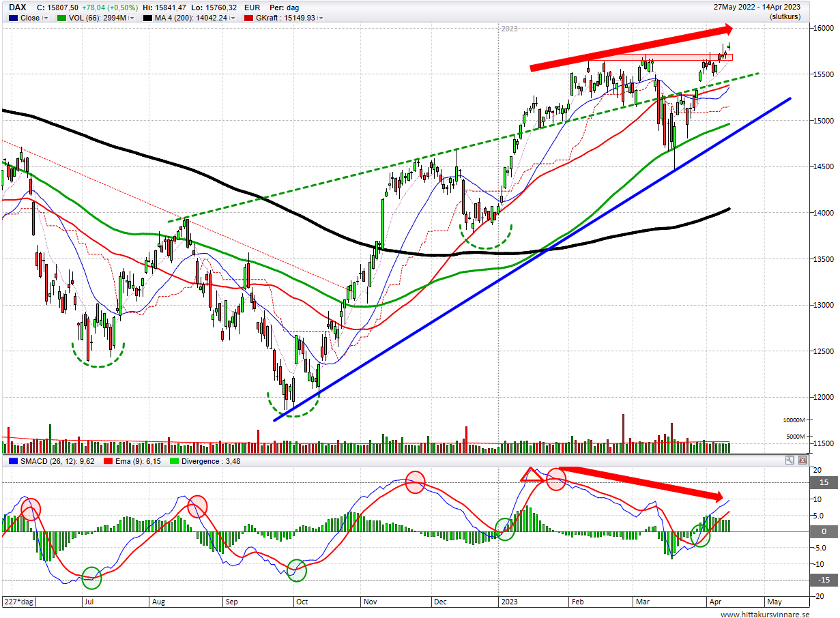Screen dimensions: 840x618
Task: Click the 227*dag label
Action: click(18, 602)
